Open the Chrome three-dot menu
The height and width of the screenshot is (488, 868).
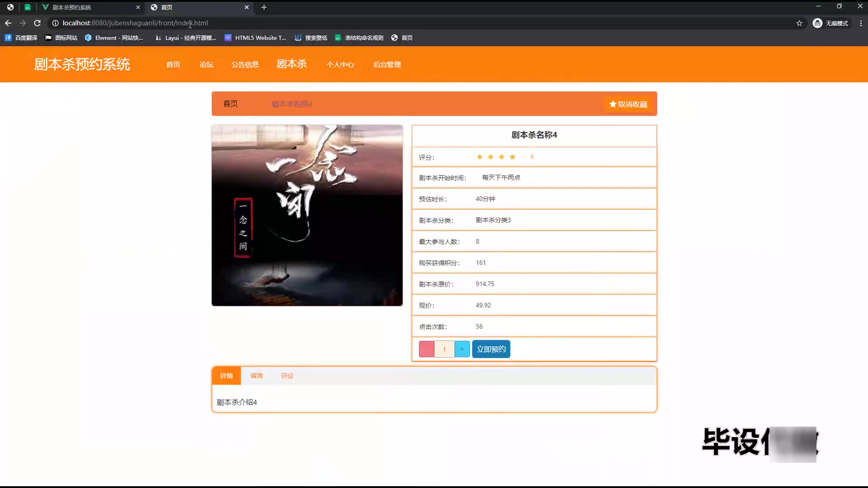coord(860,23)
